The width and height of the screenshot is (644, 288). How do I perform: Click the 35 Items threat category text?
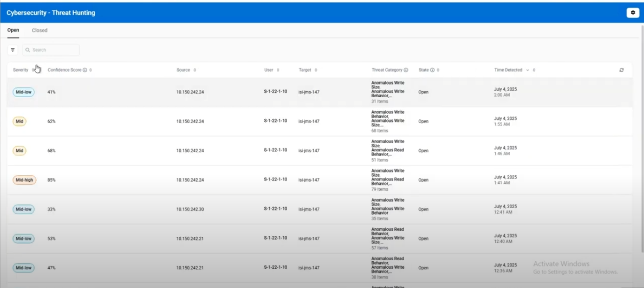(x=380, y=218)
